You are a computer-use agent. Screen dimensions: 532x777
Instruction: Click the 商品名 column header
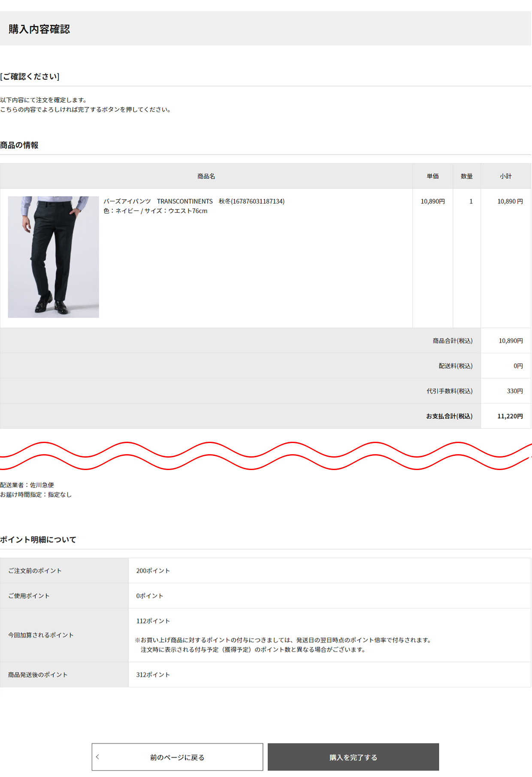206,176
